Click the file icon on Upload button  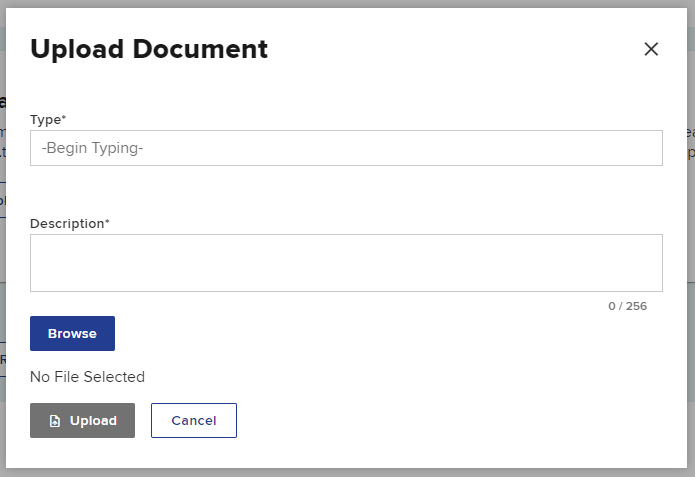tap(55, 421)
